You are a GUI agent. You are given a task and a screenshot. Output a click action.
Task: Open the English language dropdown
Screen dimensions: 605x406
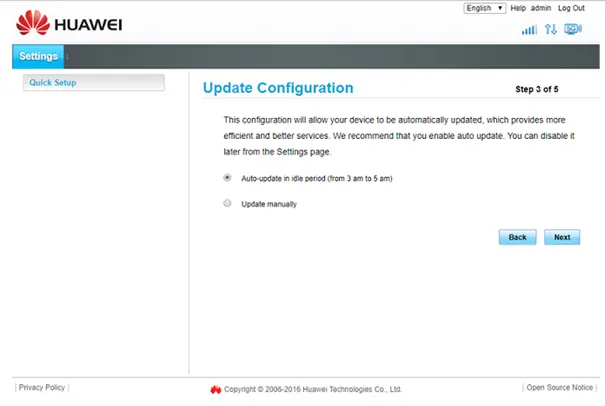(x=485, y=8)
